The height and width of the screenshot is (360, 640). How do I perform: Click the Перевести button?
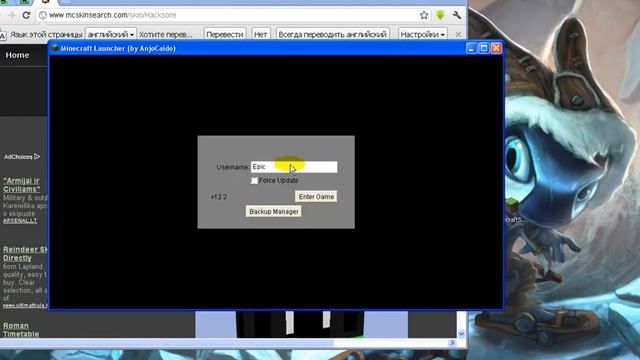point(224,34)
